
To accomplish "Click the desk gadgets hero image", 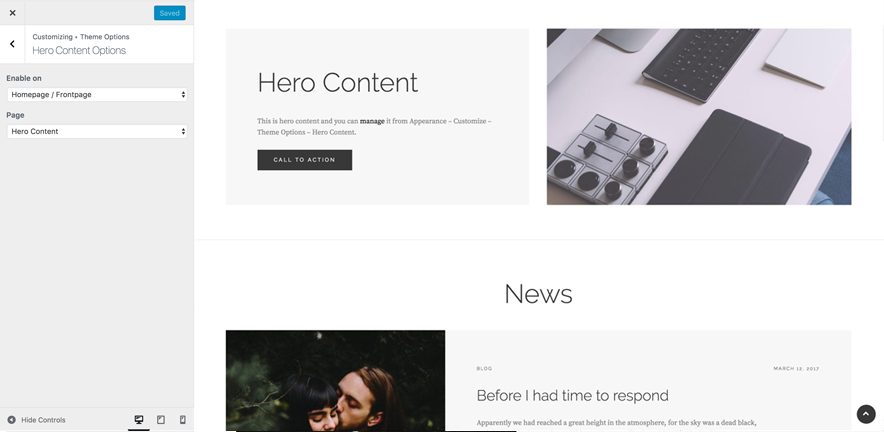I will pyautogui.click(x=699, y=117).
